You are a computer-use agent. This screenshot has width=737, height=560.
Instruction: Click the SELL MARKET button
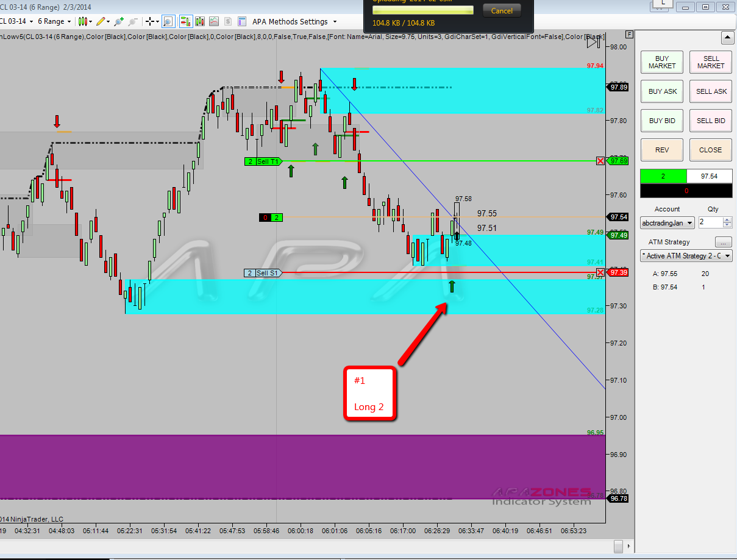(x=711, y=62)
